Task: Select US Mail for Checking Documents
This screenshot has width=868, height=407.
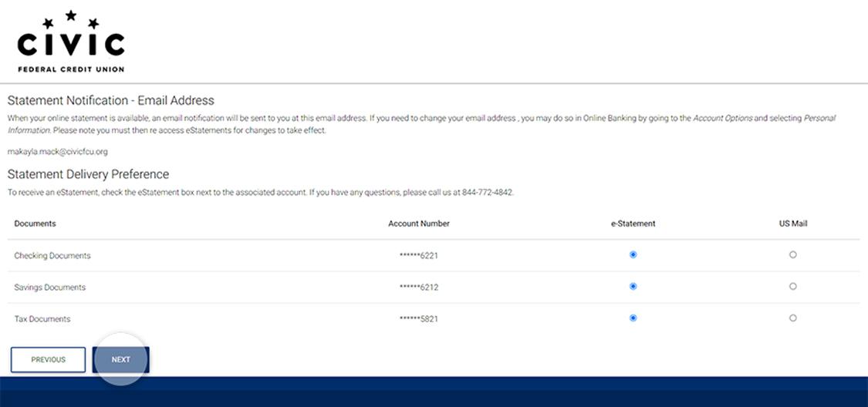Action: click(x=792, y=255)
